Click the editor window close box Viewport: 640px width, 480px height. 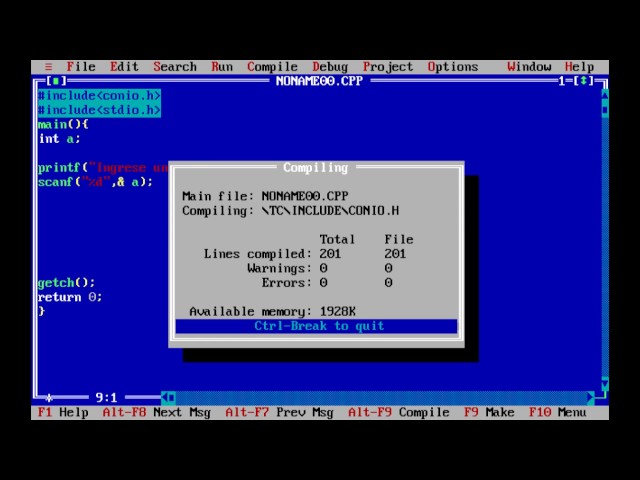point(56,81)
